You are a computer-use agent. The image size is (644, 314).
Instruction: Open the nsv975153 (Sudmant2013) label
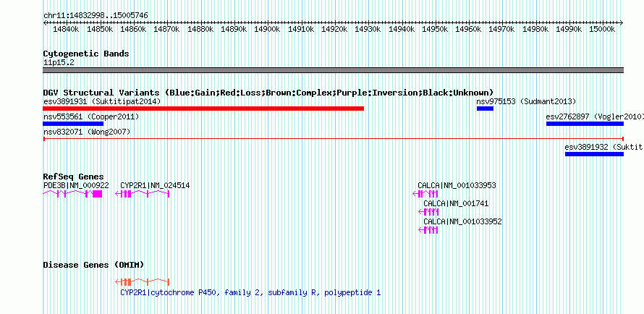coord(526,101)
